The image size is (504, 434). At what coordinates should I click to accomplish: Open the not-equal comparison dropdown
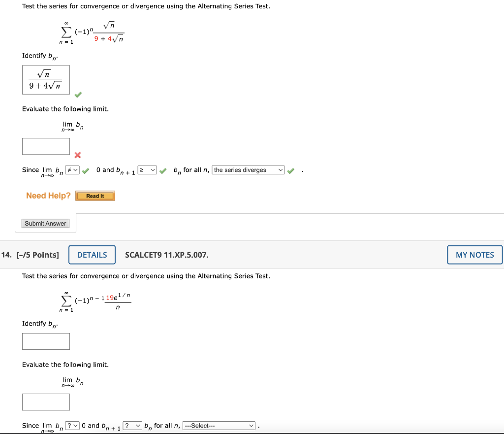pyautogui.click(x=72, y=170)
